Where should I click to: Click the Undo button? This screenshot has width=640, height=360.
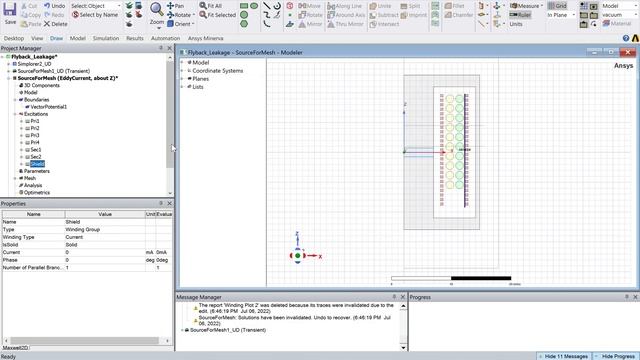(55, 6)
